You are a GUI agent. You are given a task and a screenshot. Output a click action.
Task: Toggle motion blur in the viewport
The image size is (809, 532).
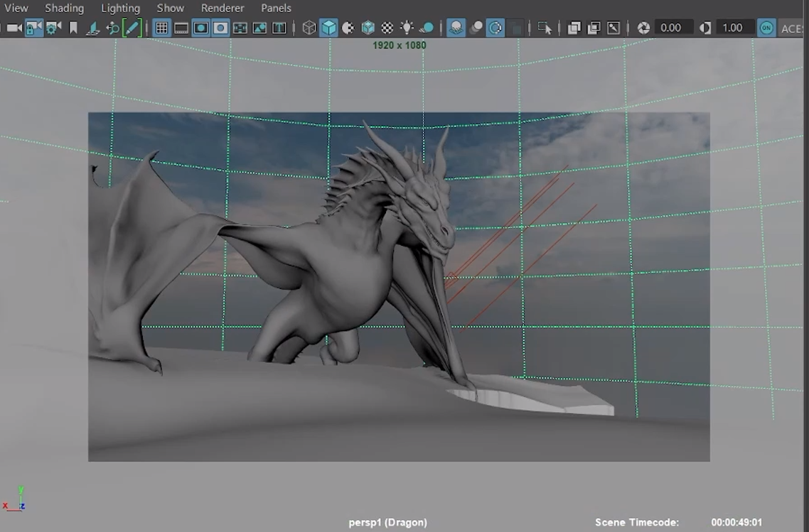coord(476,28)
